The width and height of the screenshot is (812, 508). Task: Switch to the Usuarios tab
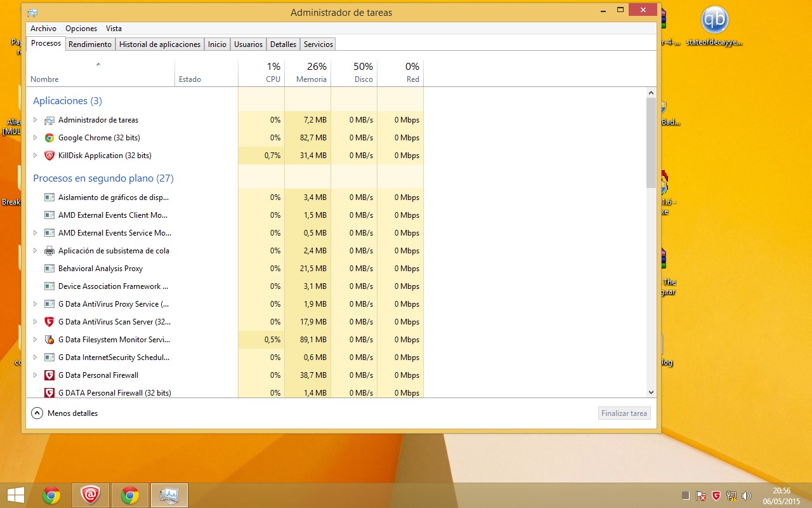pyautogui.click(x=248, y=44)
